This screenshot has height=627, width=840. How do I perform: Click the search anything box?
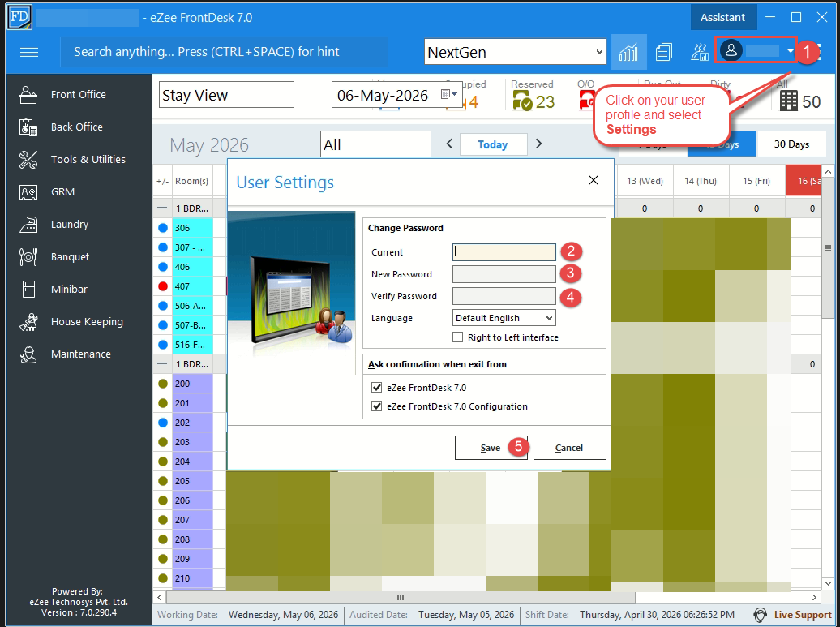click(x=224, y=52)
